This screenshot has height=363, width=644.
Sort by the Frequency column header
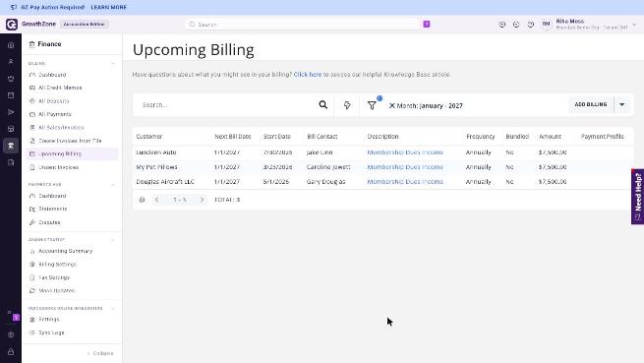click(x=480, y=137)
